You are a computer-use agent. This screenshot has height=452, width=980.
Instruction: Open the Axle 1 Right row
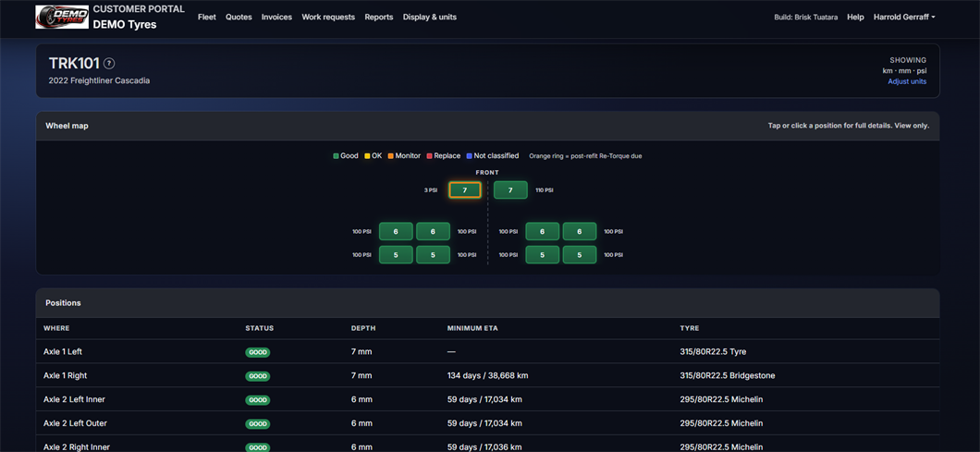pyautogui.click(x=487, y=375)
